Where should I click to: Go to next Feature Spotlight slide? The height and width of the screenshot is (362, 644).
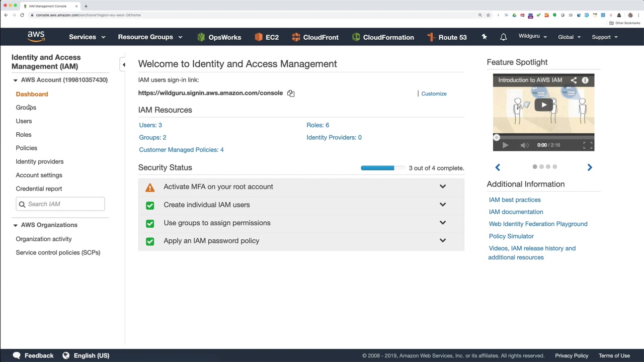click(x=590, y=167)
